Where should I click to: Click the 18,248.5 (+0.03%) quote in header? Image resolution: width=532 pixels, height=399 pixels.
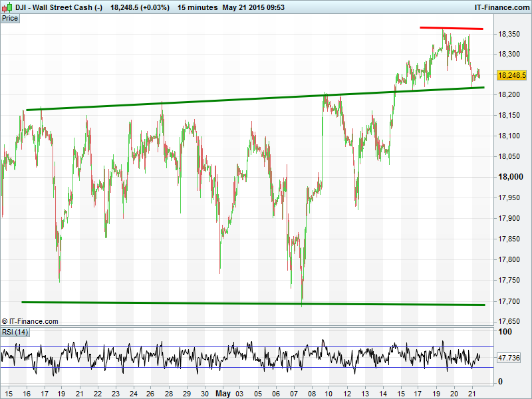[140, 7]
